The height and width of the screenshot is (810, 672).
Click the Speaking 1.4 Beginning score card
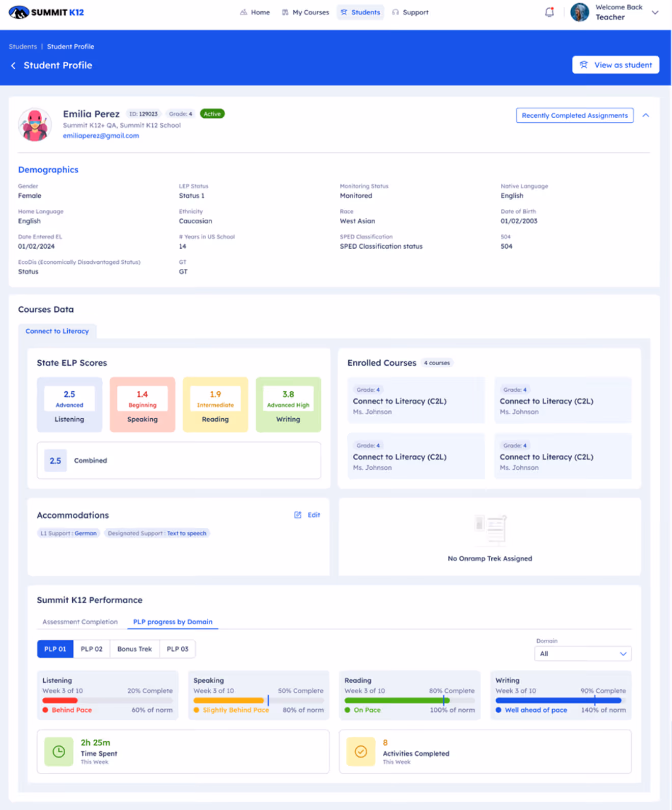click(143, 404)
